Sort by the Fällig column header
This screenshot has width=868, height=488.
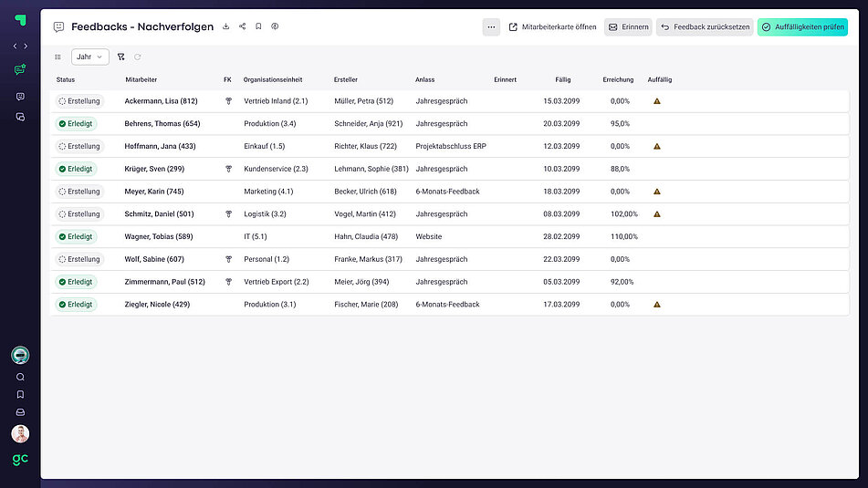[x=562, y=80]
